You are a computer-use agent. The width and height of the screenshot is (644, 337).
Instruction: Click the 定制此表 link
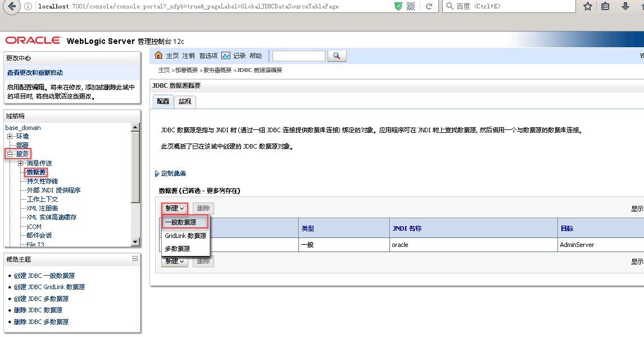click(x=173, y=173)
